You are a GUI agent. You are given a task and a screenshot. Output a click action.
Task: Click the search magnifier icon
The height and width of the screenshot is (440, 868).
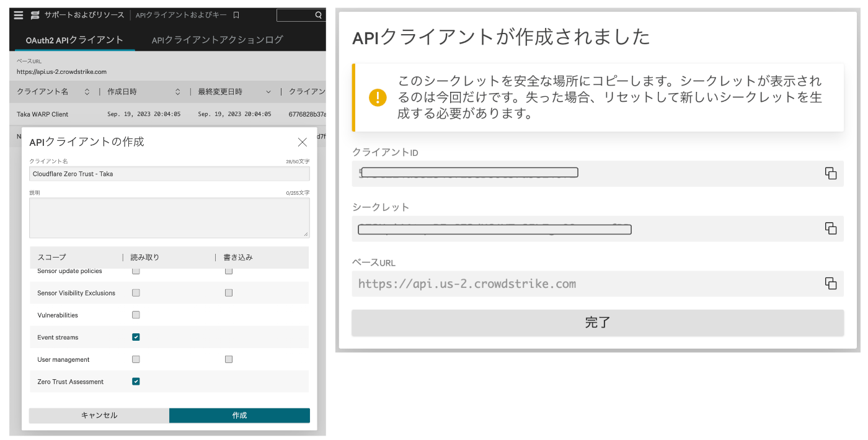(319, 15)
